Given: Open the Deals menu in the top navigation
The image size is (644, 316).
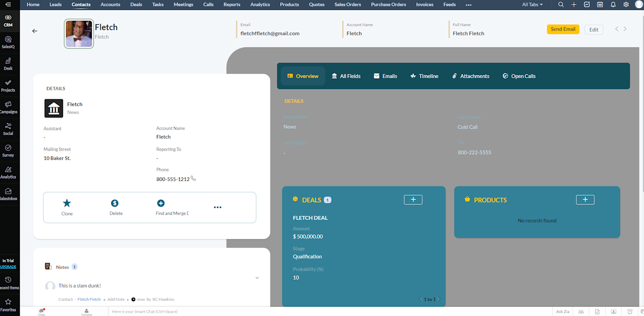Looking at the screenshot, I should 136,5.
